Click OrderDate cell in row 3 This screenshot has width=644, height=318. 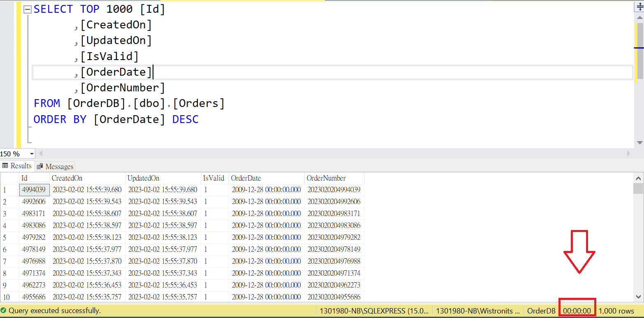point(267,214)
